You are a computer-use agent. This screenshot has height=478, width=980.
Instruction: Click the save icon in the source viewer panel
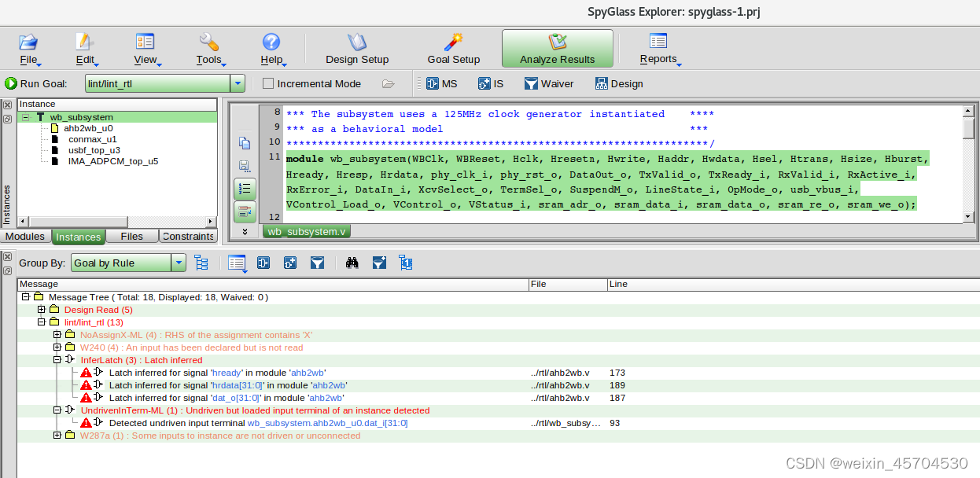tap(245, 165)
